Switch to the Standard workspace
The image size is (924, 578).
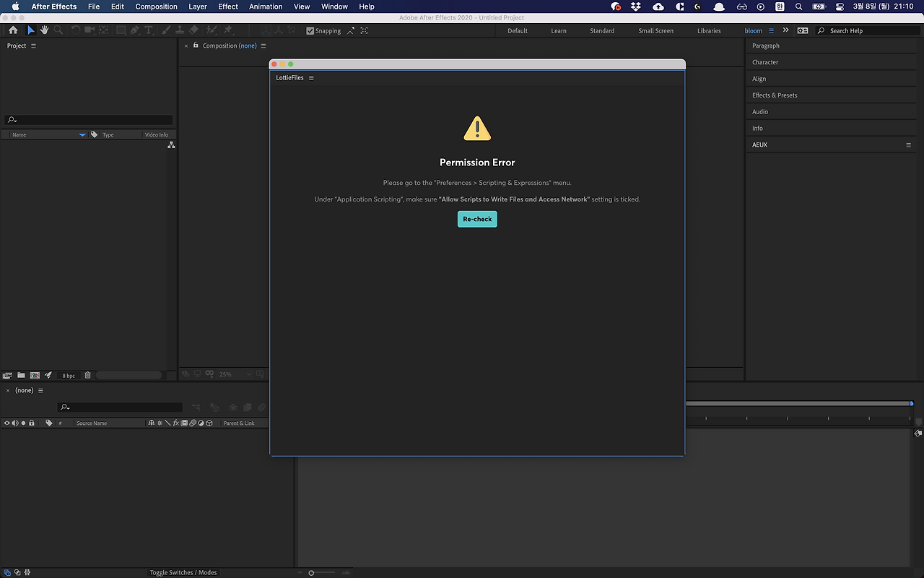tap(602, 30)
